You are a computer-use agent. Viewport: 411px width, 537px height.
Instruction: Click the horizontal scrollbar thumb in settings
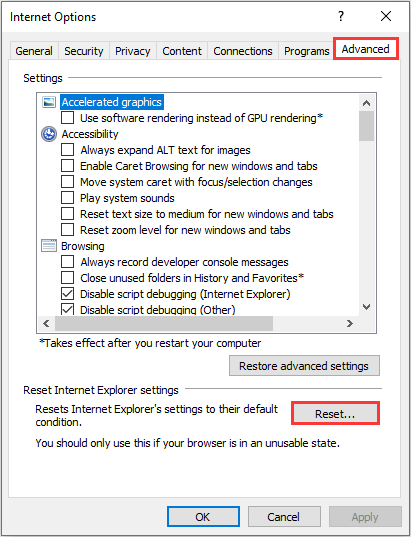click(x=164, y=323)
